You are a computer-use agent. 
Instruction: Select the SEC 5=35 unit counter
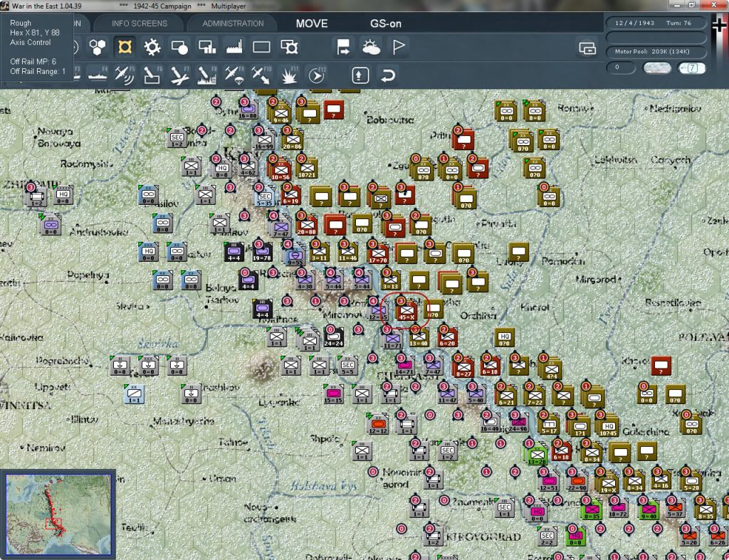pos(264,197)
